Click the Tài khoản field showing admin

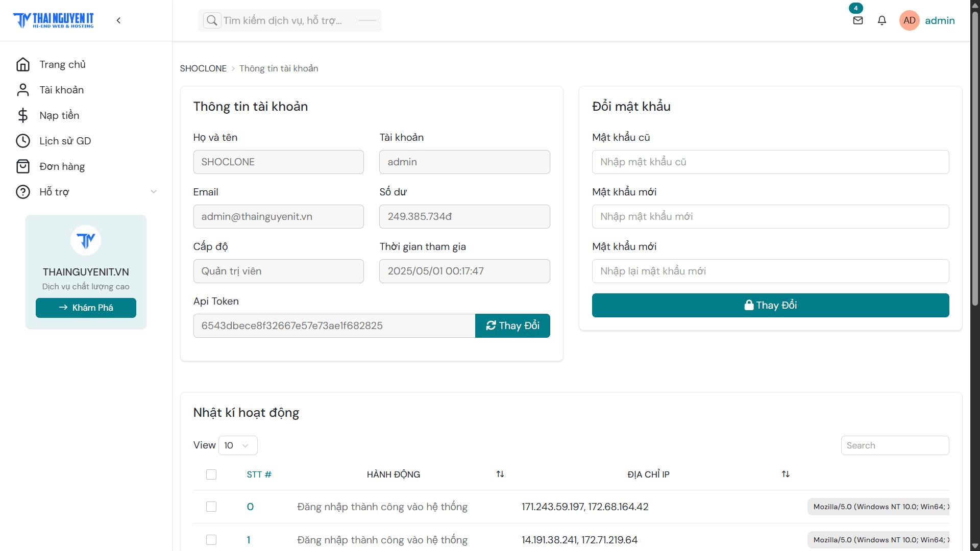point(464,162)
